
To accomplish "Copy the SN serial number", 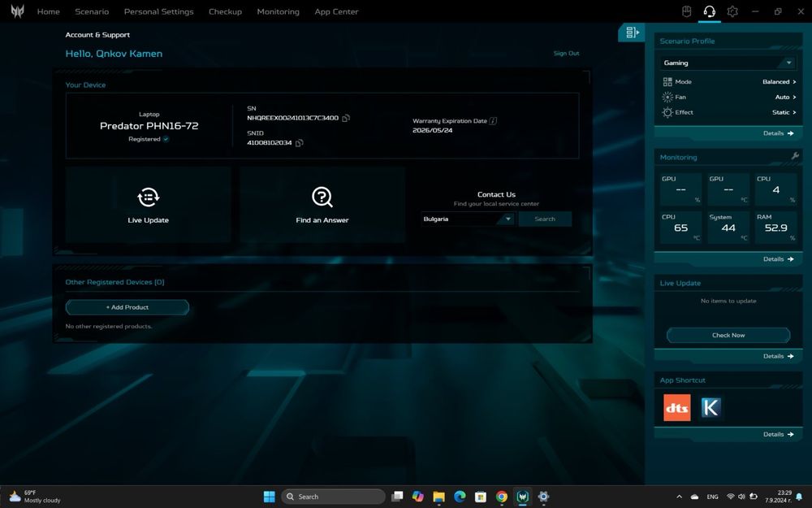I will [x=346, y=118].
